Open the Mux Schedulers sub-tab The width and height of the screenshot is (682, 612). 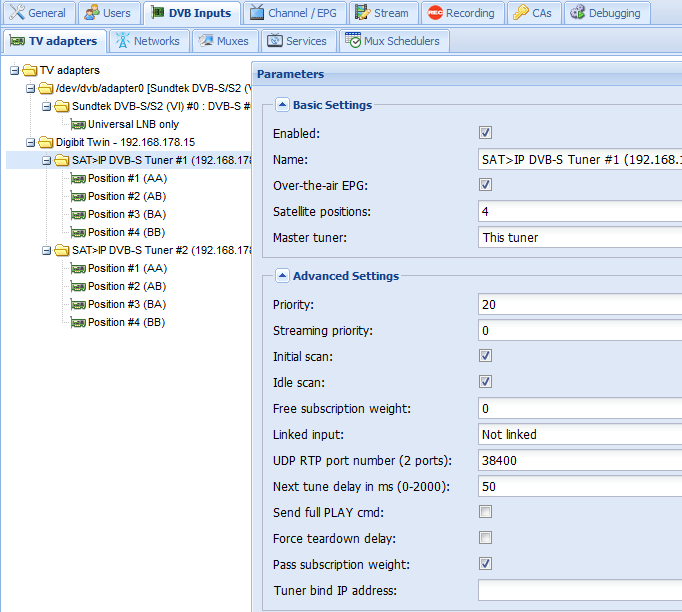pos(394,41)
